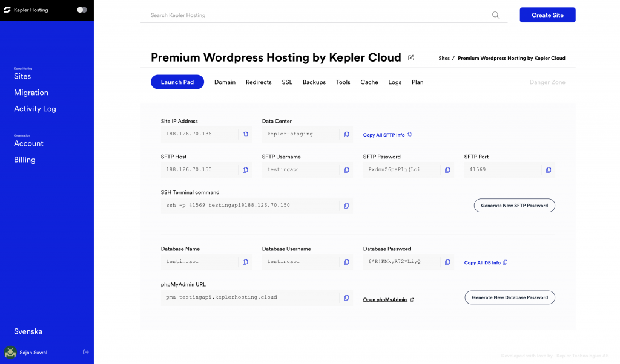Image resolution: width=620 pixels, height=364 pixels.
Task: Open phpMyAdmin link
Action: pyautogui.click(x=388, y=300)
